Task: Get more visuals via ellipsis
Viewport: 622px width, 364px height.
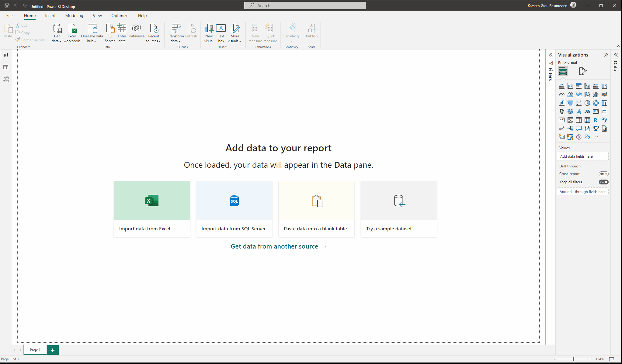Action: [596, 137]
